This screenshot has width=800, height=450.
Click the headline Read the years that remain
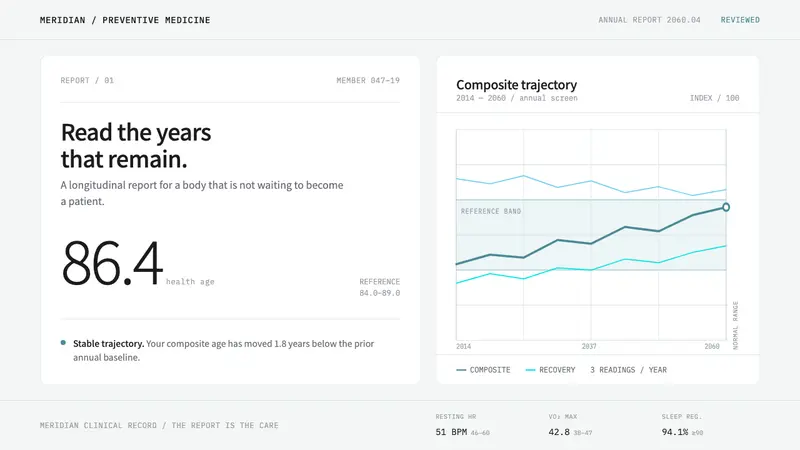(x=136, y=146)
